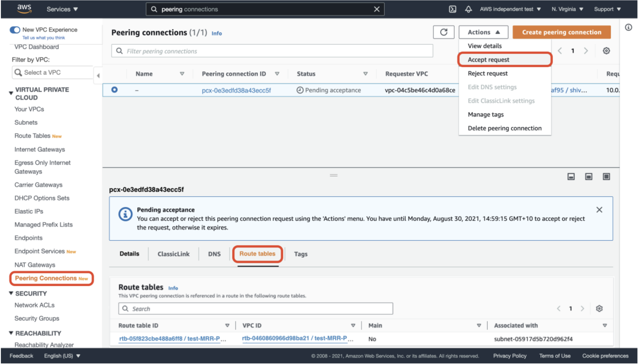Open the pcx-0e3edfd38a43ecc5f connection link
This screenshot has height=364, width=638.
click(236, 90)
